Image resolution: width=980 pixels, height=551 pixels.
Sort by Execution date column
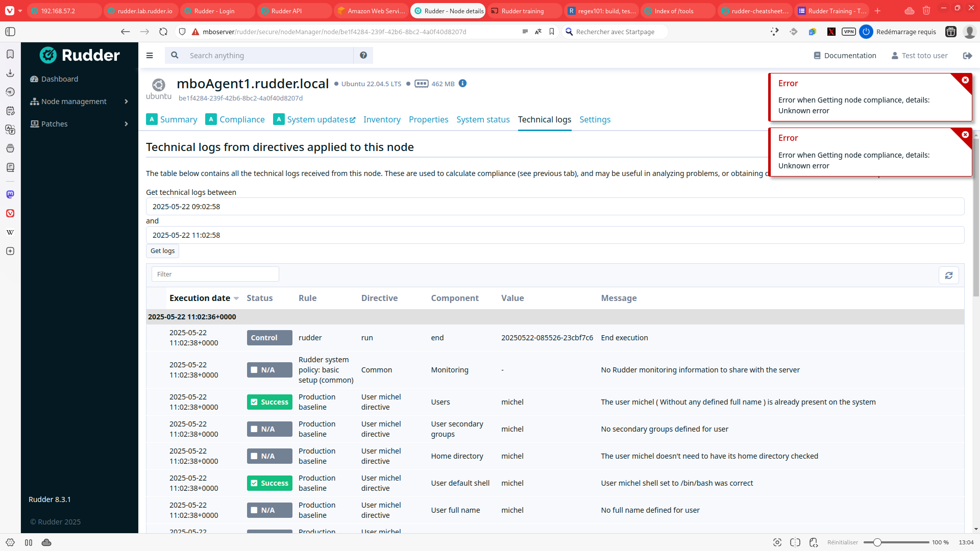click(x=204, y=298)
